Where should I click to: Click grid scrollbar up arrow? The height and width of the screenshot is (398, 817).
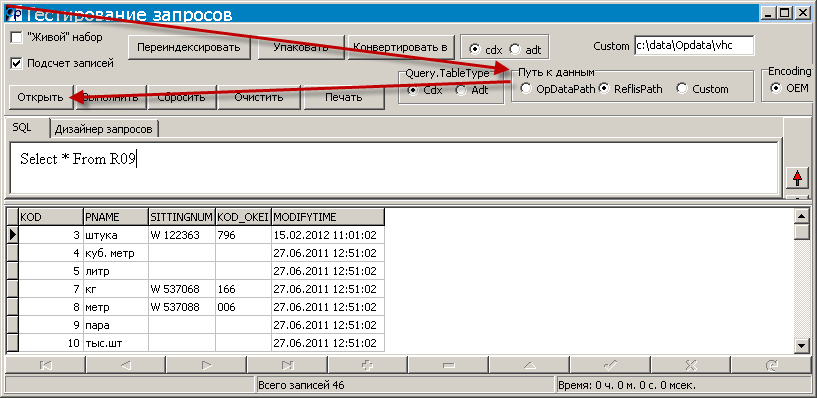tap(801, 216)
